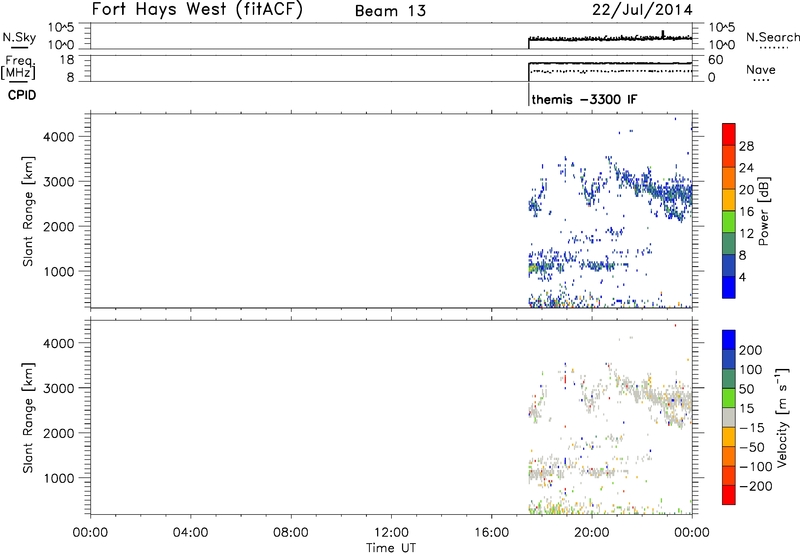Click the '12:00' time tick label

[391, 533]
